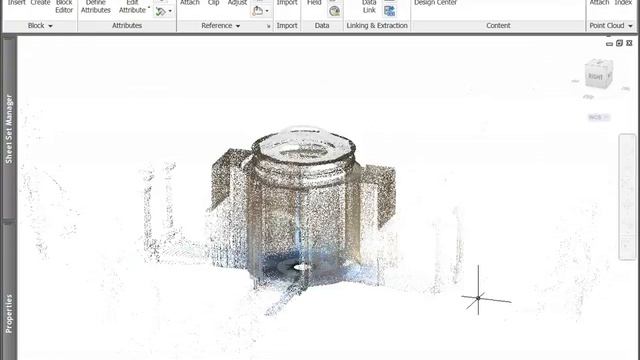The height and width of the screenshot is (360, 640).
Task: Click the Data Link button
Action: (x=369, y=7)
